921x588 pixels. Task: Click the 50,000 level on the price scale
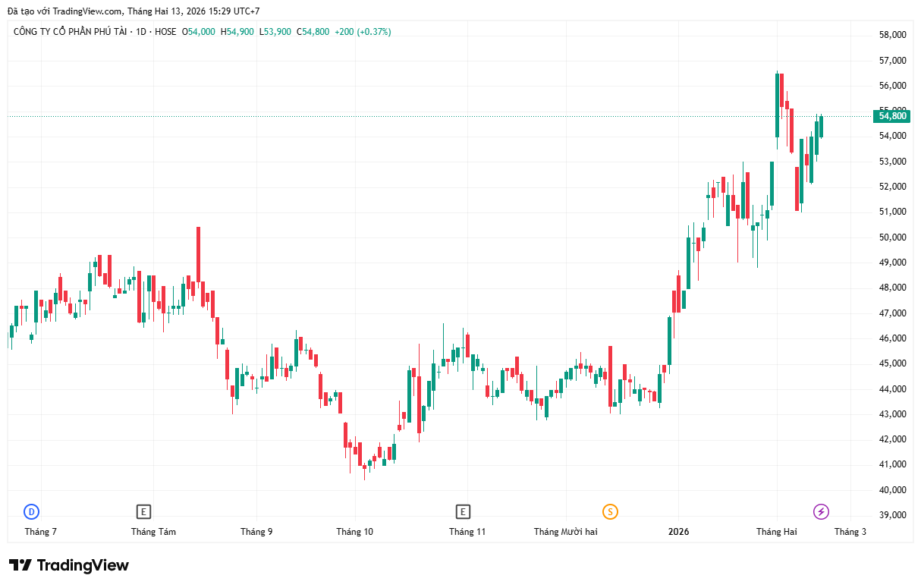(x=892, y=237)
